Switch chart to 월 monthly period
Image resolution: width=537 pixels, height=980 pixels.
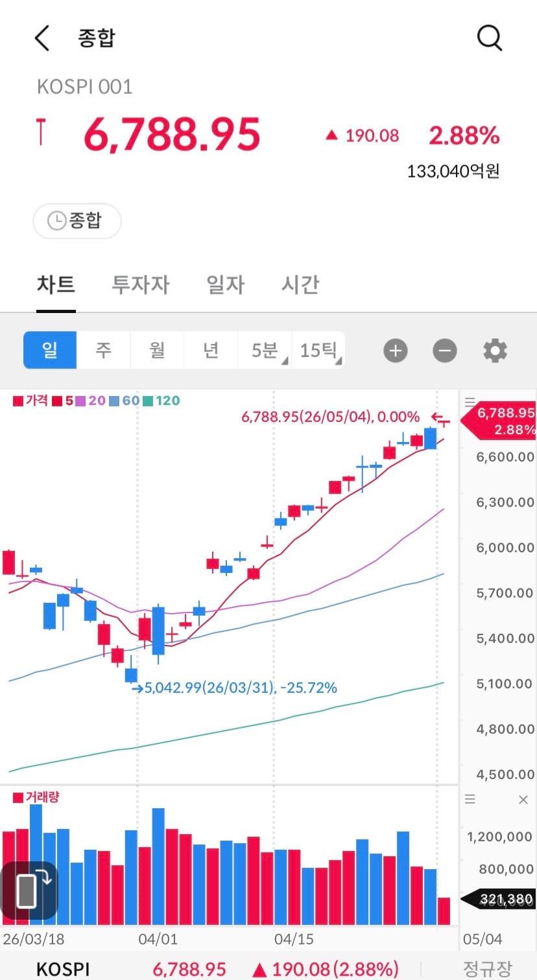coord(158,350)
